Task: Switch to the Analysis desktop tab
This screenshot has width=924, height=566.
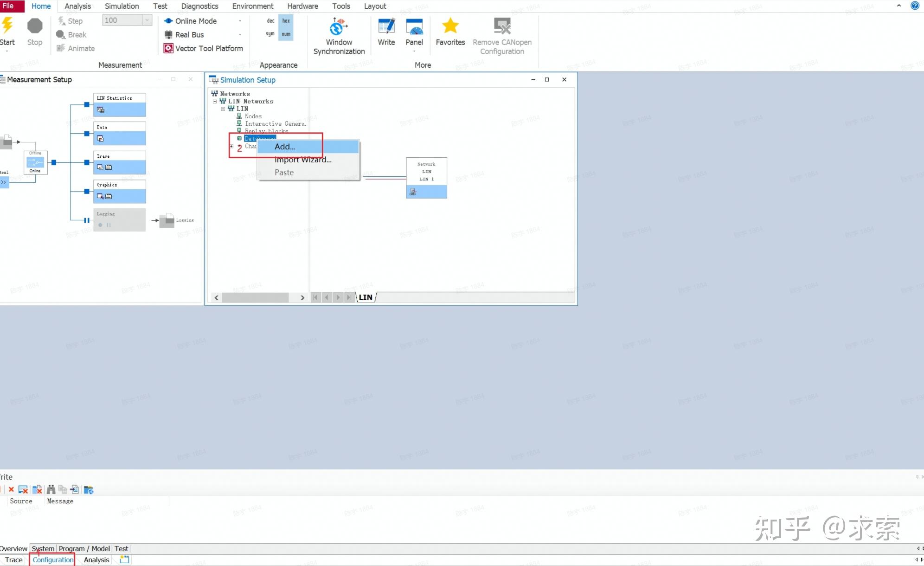Action: pos(96,560)
